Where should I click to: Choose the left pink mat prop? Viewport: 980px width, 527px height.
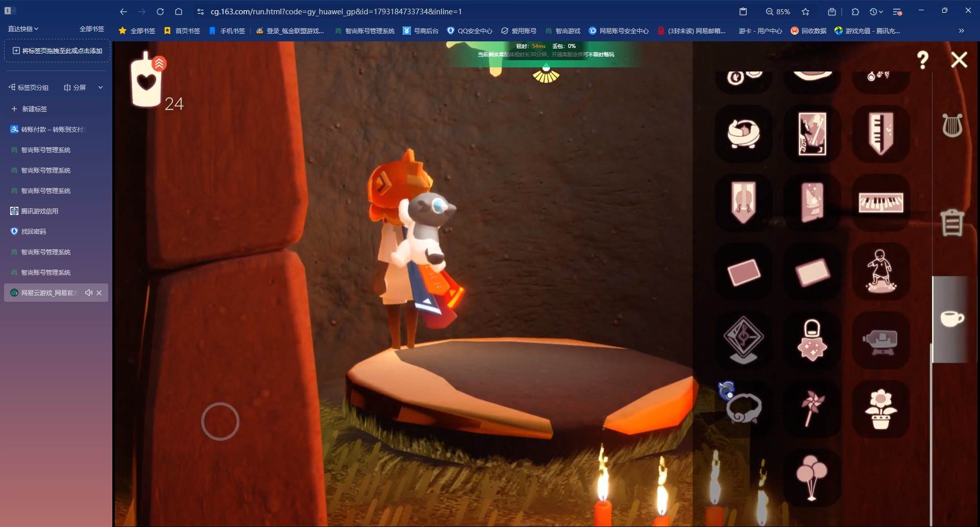743,272
